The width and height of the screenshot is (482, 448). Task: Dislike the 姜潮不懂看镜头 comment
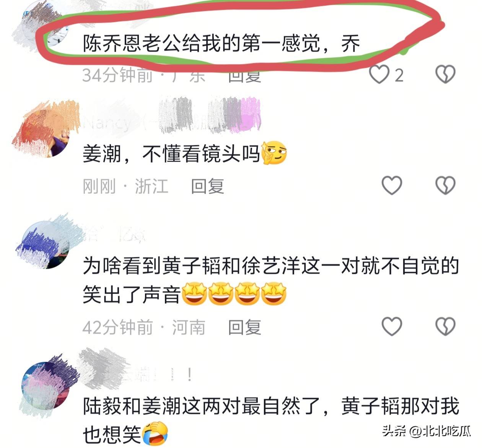[x=445, y=185]
